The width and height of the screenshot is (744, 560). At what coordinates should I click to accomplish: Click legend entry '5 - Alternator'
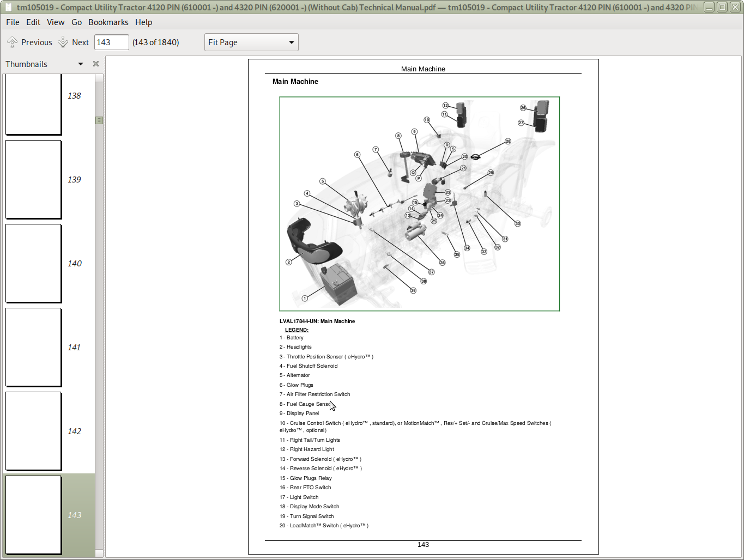[x=295, y=375]
